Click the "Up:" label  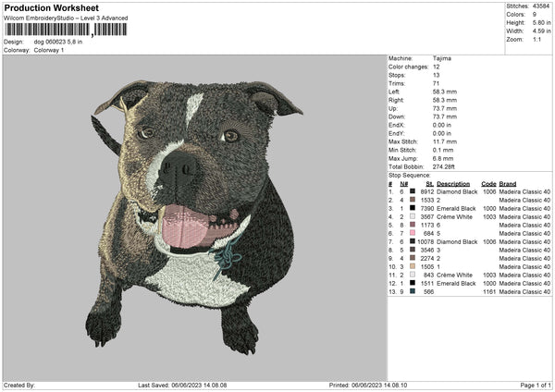click(x=392, y=108)
